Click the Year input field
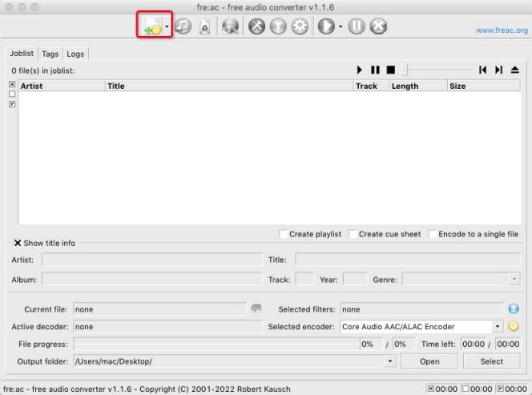Screen dimensions: 532x395 [x=355, y=280]
